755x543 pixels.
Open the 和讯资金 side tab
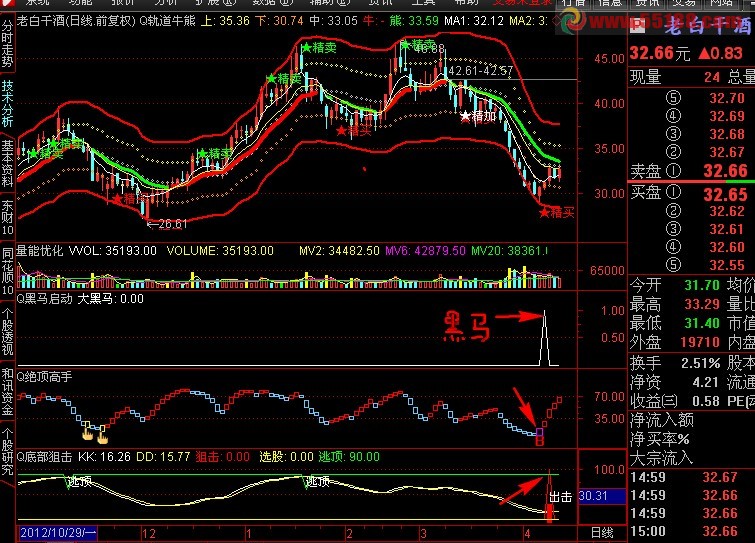pyautogui.click(x=7, y=391)
